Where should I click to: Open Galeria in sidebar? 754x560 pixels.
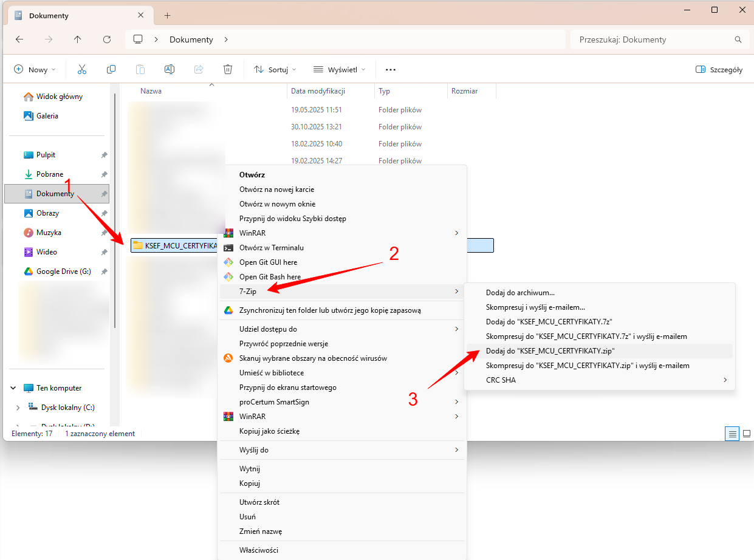47,116
